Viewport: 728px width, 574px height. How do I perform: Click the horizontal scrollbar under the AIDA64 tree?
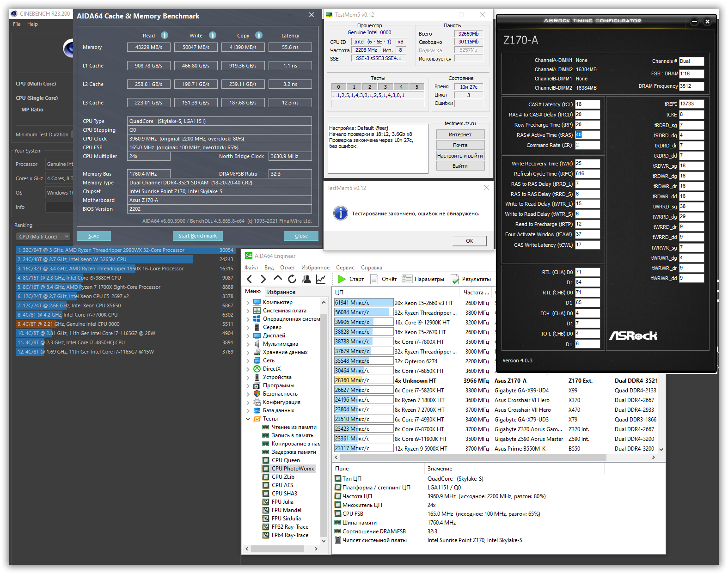coord(277,549)
